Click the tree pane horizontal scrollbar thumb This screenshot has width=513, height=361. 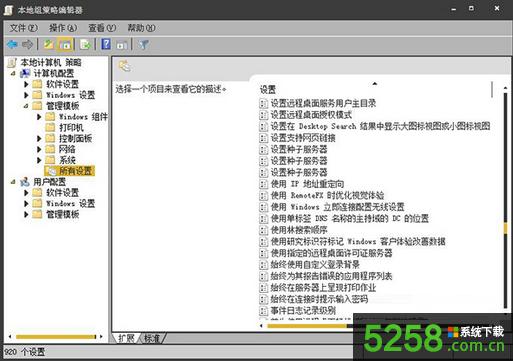coord(56,337)
